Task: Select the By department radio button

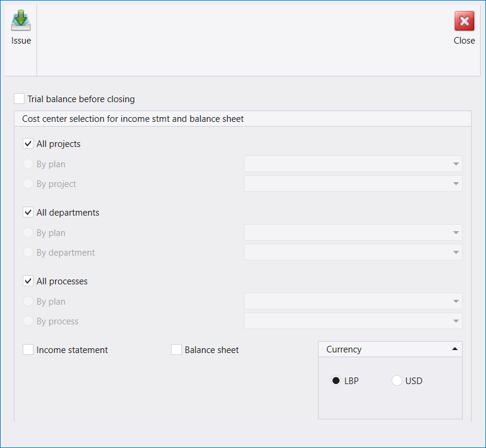Action: pos(28,252)
